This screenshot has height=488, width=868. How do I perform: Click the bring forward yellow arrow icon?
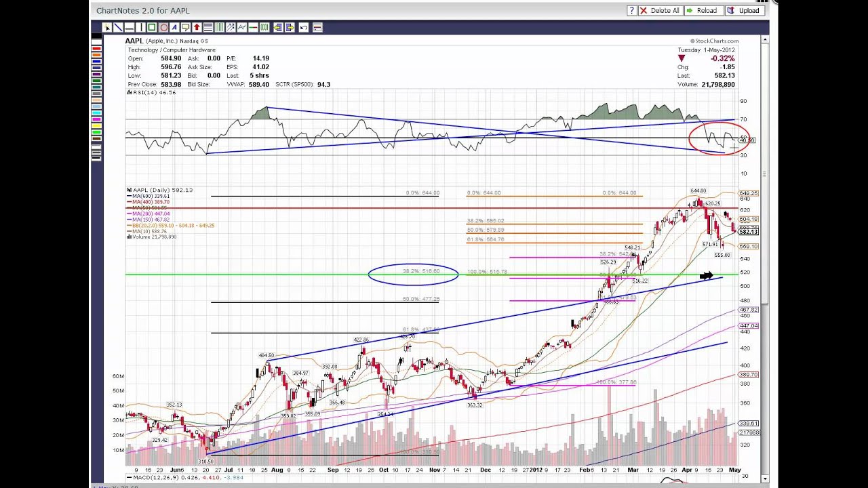point(290,27)
